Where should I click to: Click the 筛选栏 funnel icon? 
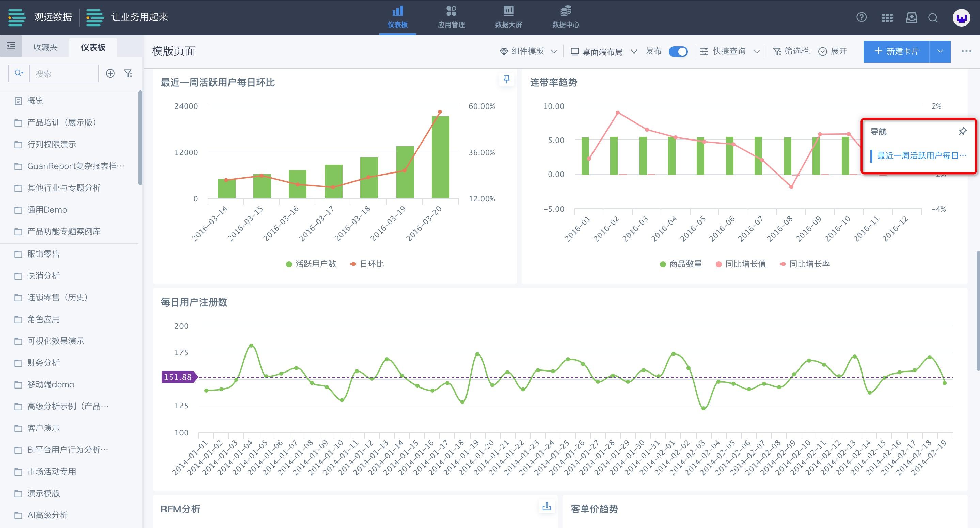[x=777, y=52]
